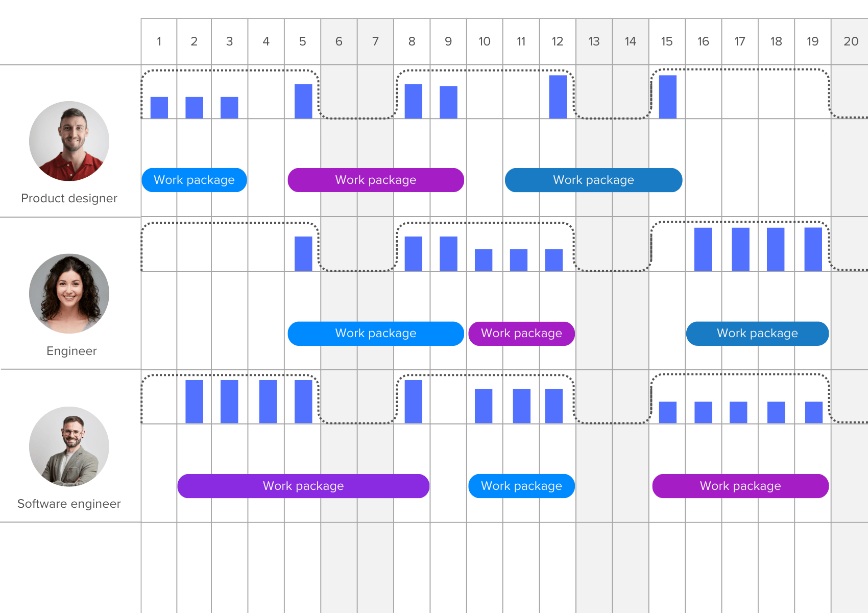Viewport: 868px width, 613px height.
Task: Select day 15 column header
Action: 667,41
